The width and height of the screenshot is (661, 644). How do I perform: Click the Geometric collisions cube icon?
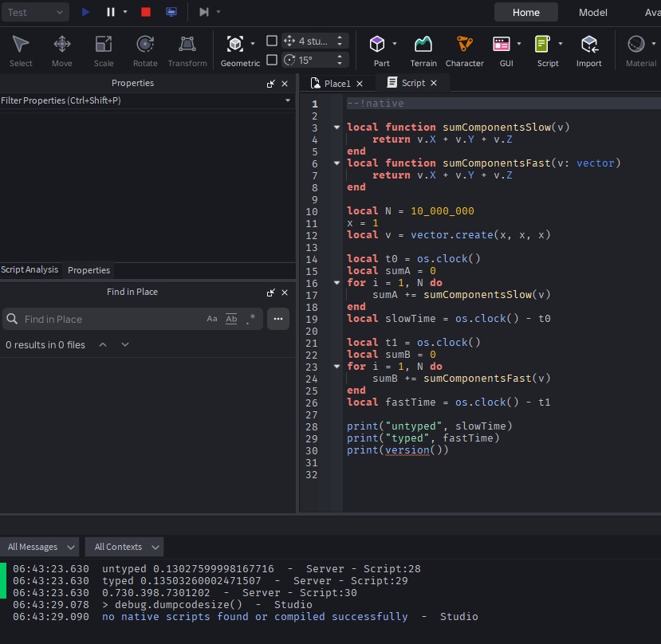[x=235, y=44]
